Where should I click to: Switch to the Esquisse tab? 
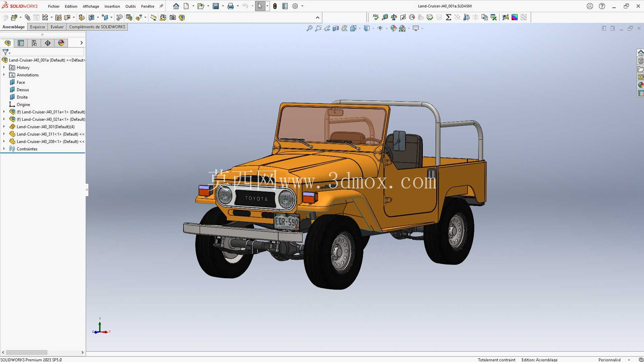(37, 27)
